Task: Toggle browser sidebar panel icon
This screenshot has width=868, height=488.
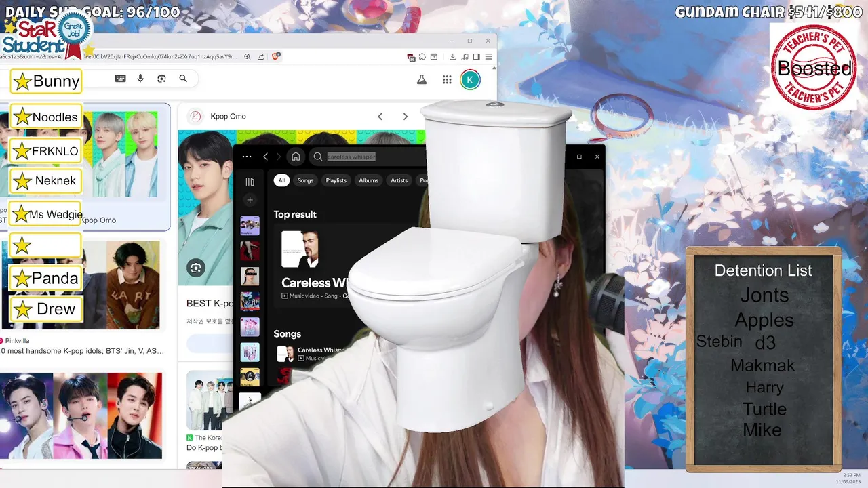Action: [477, 57]
